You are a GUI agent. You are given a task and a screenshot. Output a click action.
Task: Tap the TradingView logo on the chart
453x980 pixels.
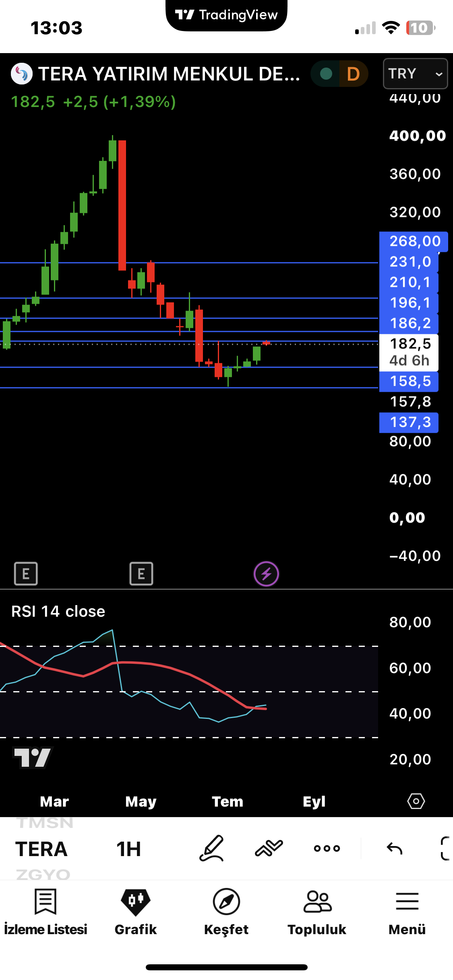point(32,758)
